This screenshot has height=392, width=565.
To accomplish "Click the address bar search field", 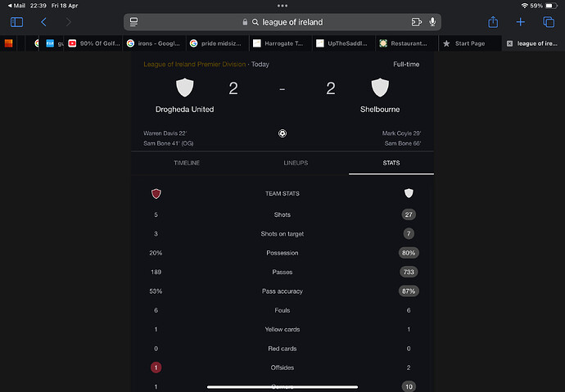I will (282, 22).
